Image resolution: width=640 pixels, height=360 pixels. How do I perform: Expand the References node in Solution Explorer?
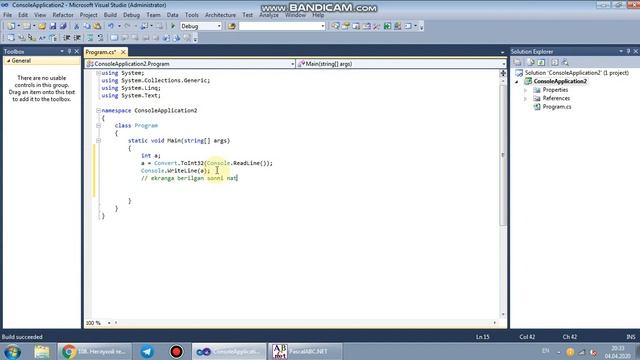coord(525,98)
